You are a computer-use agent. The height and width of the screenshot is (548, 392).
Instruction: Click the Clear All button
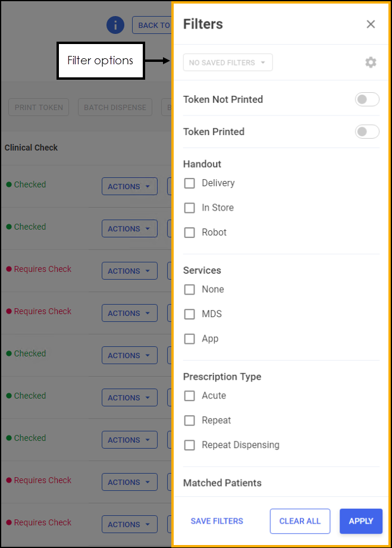coord(300,521)
